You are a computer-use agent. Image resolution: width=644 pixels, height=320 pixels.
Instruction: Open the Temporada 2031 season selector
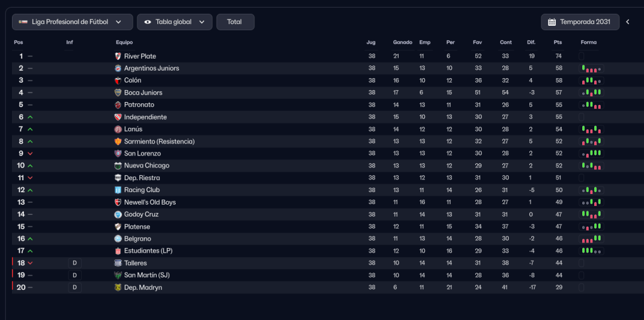point(580,22)
